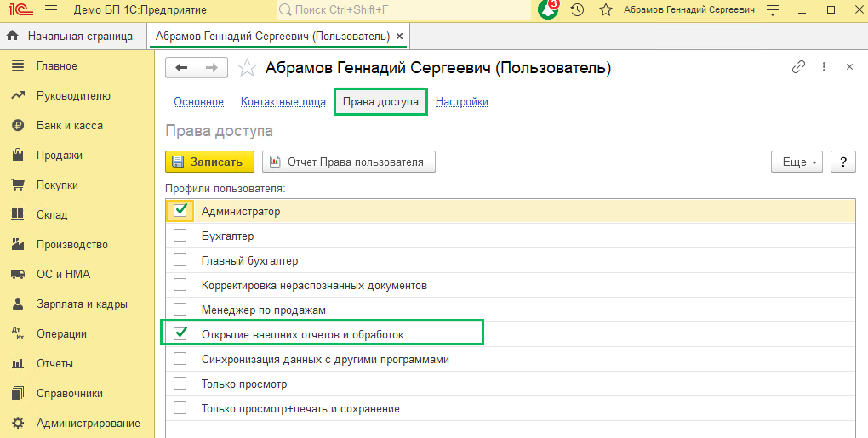Uncheck Открытие внешних отчетов и обработок

click(180, 333)
